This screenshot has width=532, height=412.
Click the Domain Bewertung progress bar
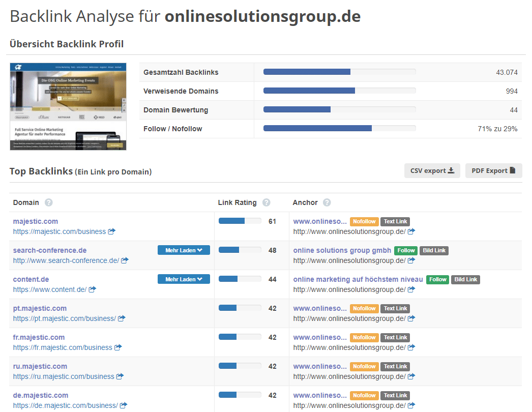pyautogui.click(x=340, y=109)
